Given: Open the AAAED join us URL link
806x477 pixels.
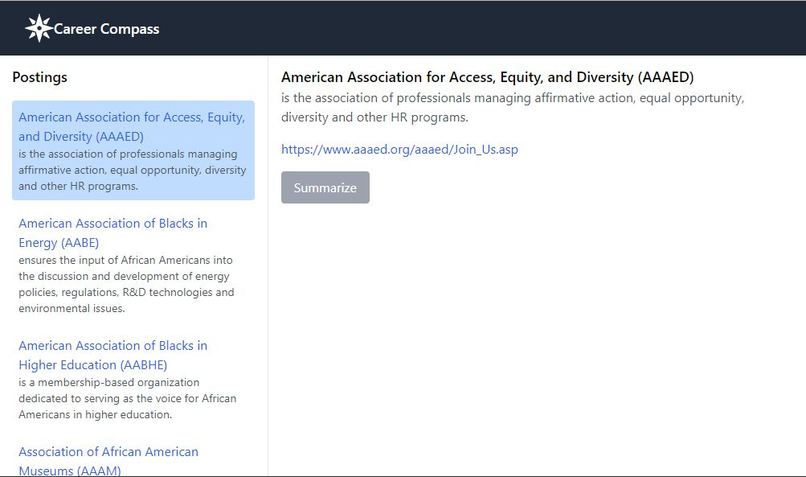Looking at the screenshot, I should pos(399,150).
